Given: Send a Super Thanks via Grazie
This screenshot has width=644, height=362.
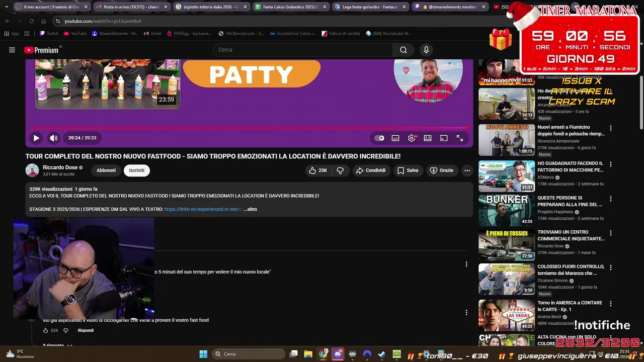Looking at the screenshot, I should pyautogui.click(x=441, y=170).
